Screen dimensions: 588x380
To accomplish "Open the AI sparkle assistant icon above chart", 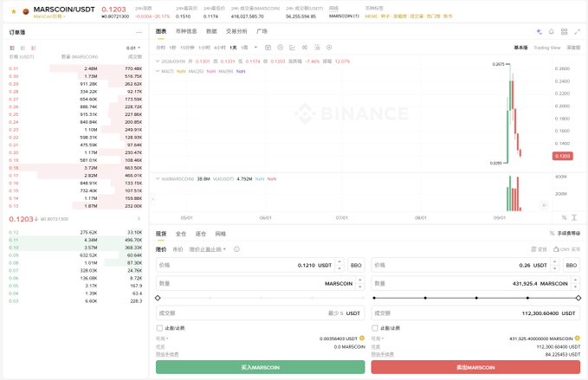I will tap(540, 32).
